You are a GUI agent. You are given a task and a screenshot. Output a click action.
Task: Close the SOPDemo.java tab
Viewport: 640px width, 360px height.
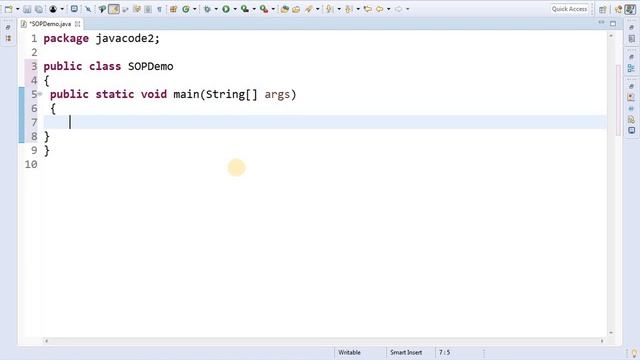click(x=78, y=24)
